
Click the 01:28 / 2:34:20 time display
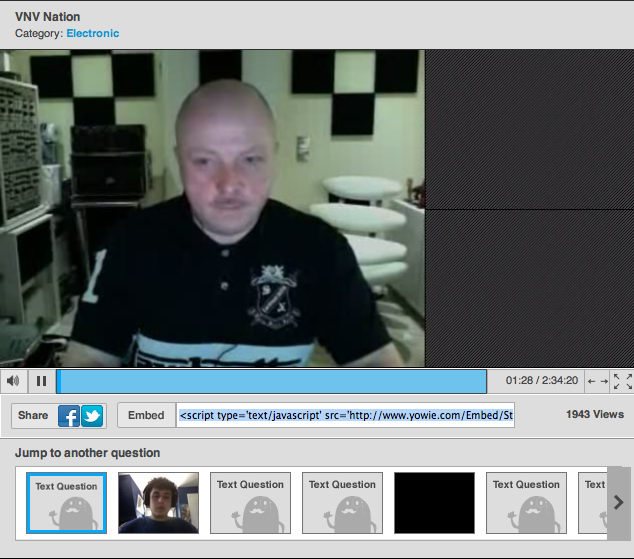[542, 380]
